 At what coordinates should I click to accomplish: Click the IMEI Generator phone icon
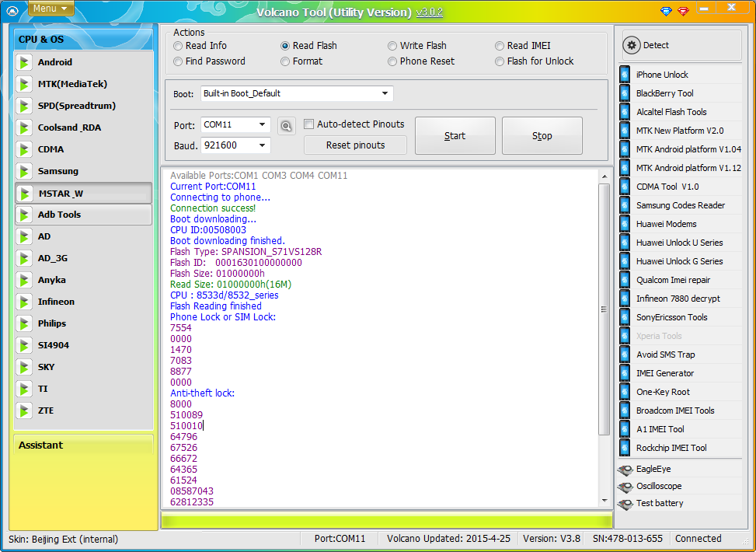625,373
